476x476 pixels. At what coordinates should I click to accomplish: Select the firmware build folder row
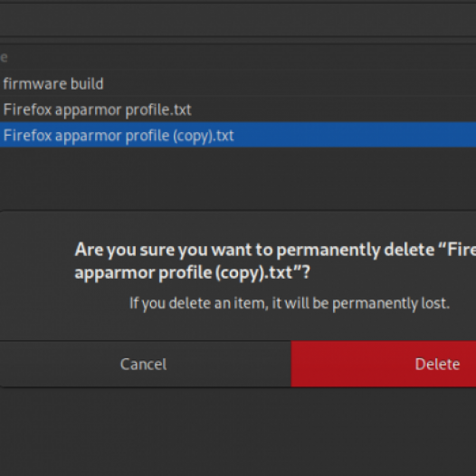click(238, 83)
